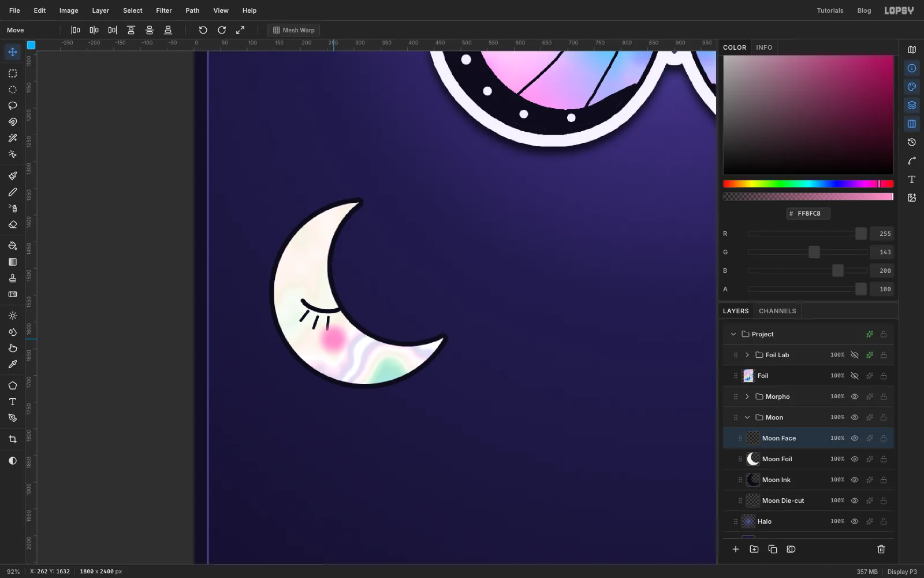Hide the Moon group
The image size is (924, 578).
tap(855, 417)
